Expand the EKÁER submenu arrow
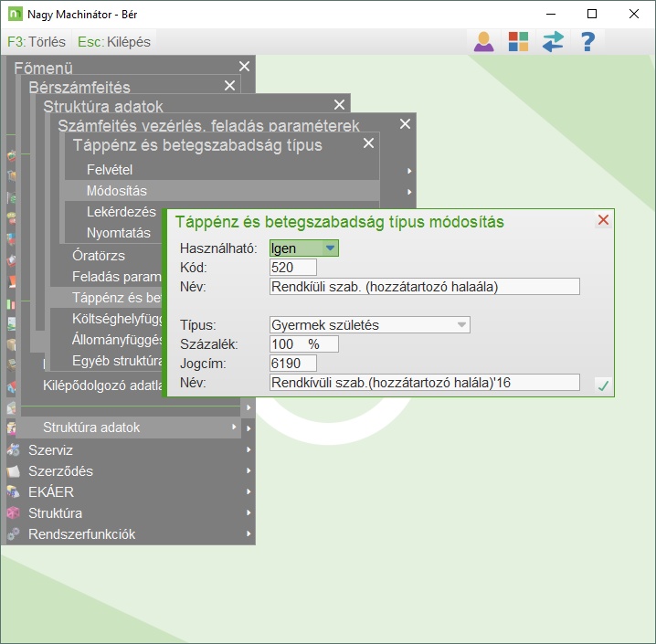 click(249, 491)
